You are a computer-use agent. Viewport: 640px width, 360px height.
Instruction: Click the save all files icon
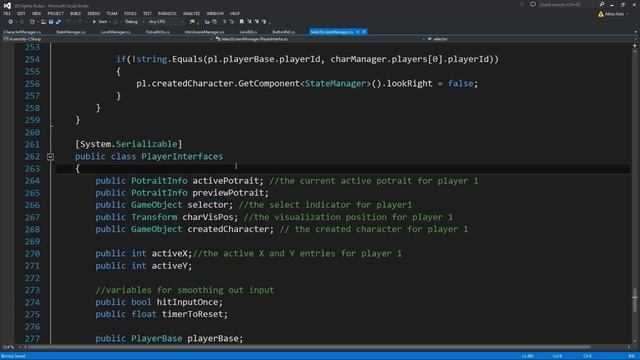pos(58,22)
